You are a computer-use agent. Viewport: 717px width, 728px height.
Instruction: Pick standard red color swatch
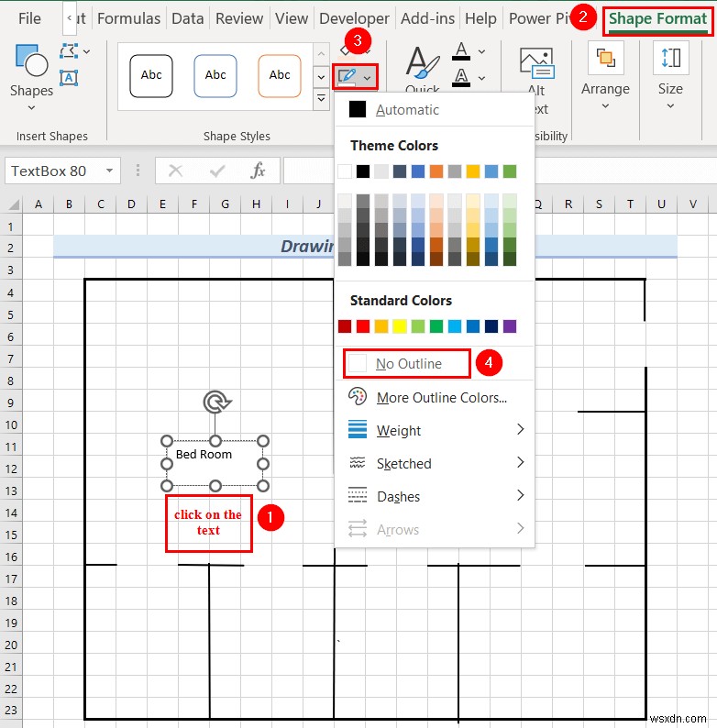click(x=363, y=326)
